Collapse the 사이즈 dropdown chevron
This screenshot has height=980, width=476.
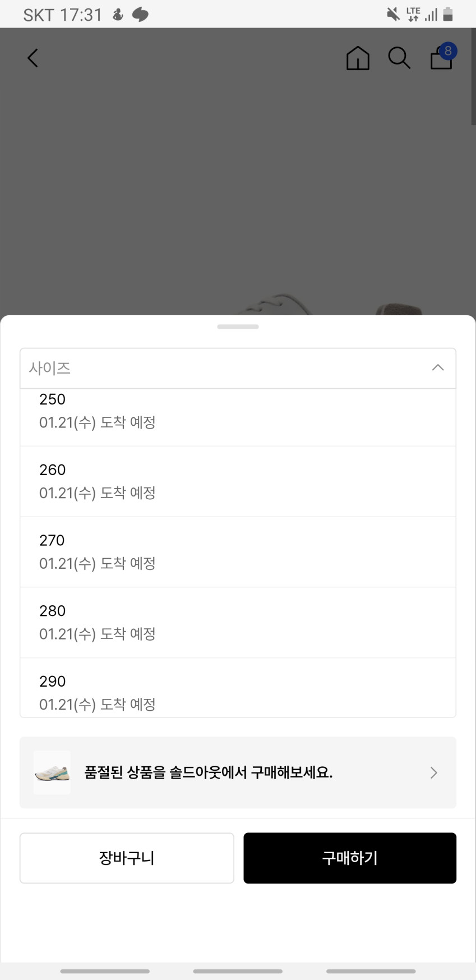[438, 368]
